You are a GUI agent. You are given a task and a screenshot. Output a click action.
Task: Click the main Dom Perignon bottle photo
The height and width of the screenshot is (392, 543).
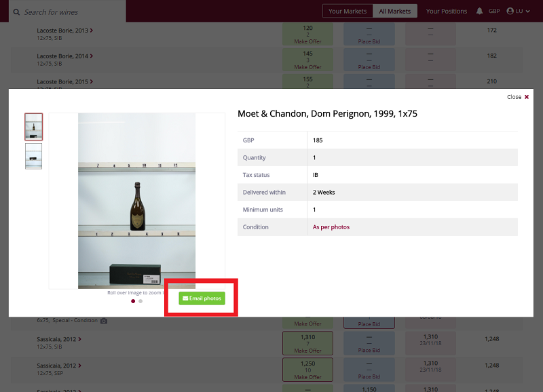coord(137,201)
